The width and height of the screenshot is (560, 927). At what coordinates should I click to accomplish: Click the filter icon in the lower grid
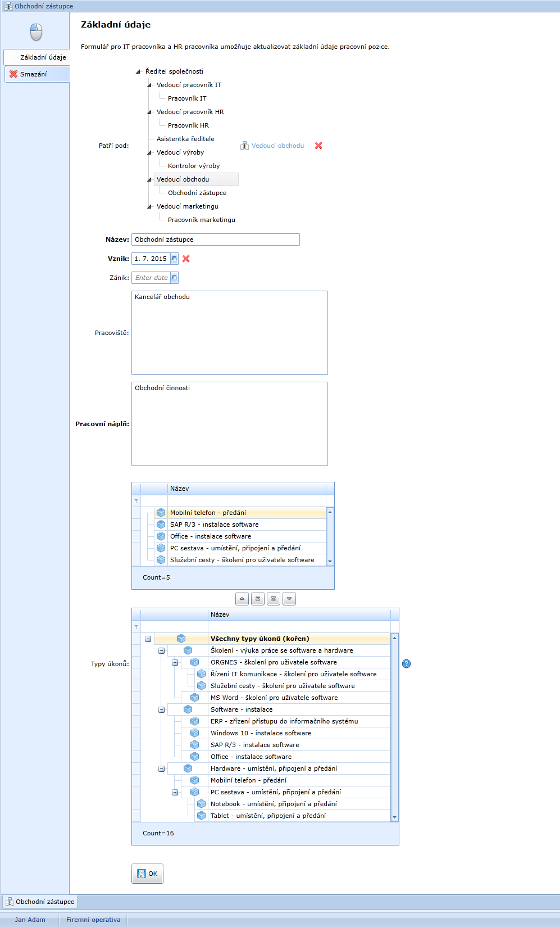pos(136,627)
